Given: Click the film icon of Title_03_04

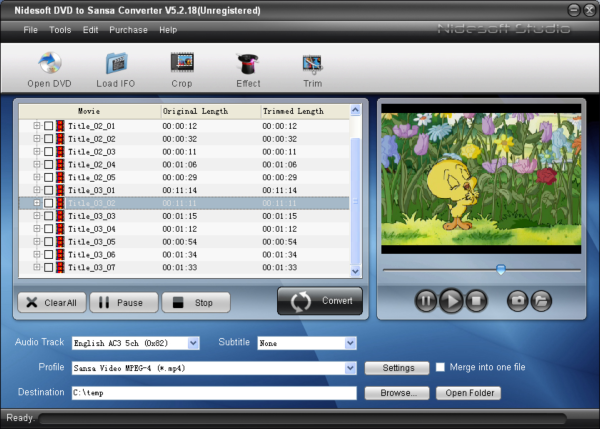Looking at the screenshot, I should coord(60,229).
